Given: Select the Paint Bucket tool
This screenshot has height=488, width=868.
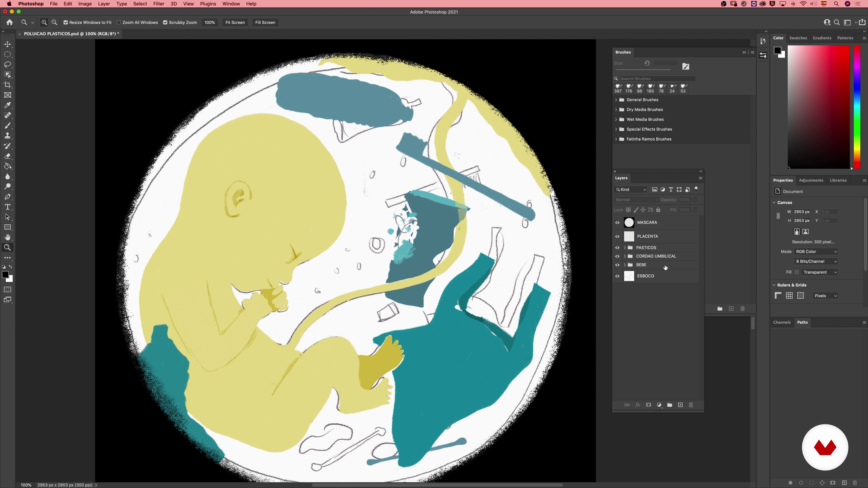Looking at the screenshot, I should pos(7,166).
